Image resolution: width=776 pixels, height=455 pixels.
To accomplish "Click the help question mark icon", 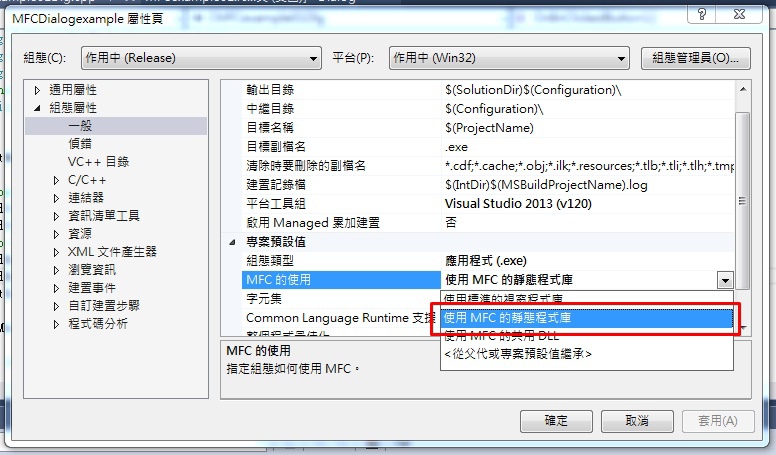I will click(701, 14).
